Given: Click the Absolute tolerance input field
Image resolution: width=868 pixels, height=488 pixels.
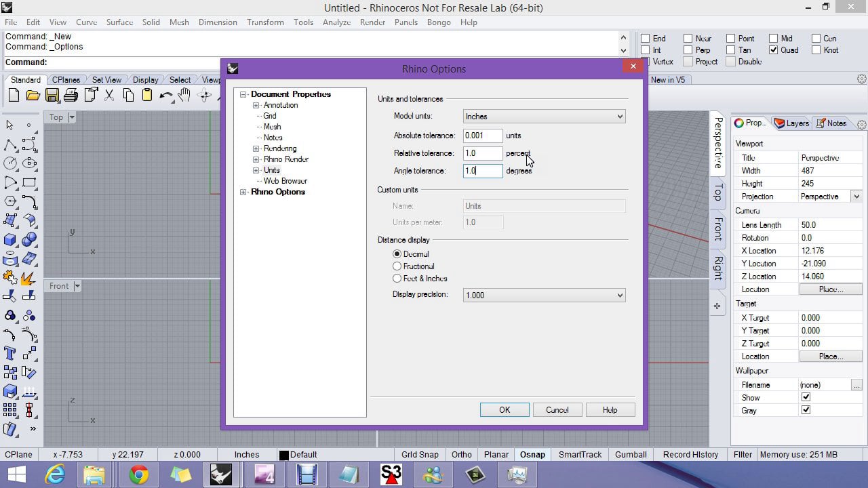Looking at the screenshot, I should (x=482, y=136).
